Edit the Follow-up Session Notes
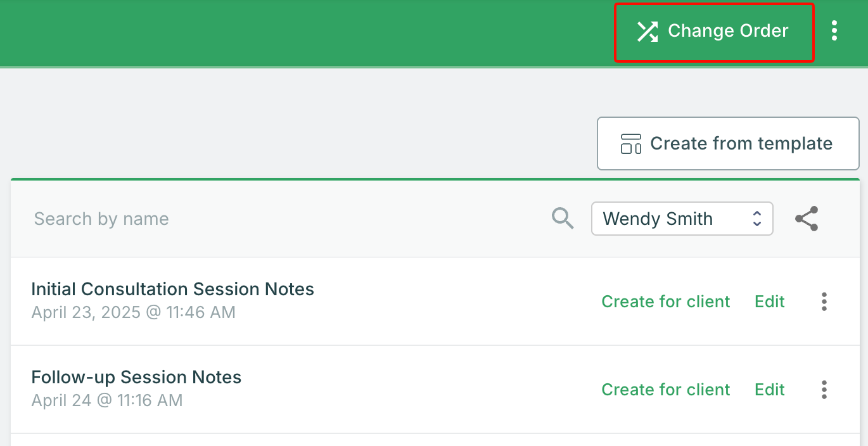The width and height of the screenshot is (868, 446). click(x=769, y=390)
